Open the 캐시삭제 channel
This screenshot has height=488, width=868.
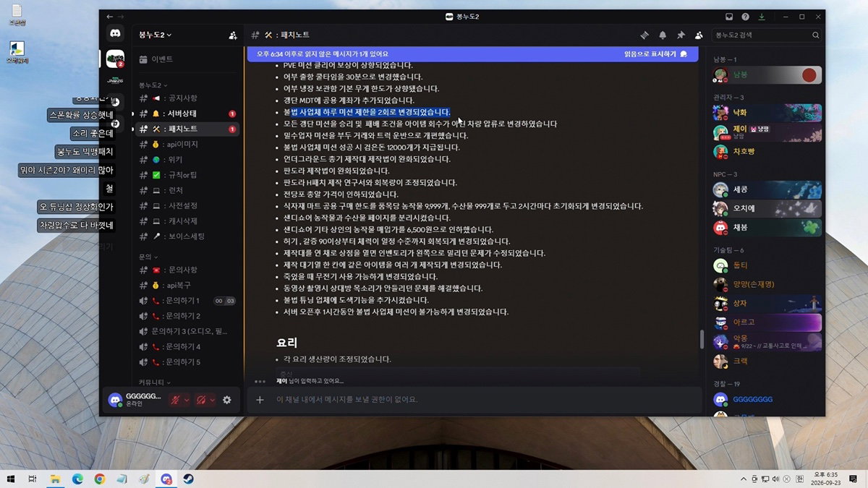point(187,221)
